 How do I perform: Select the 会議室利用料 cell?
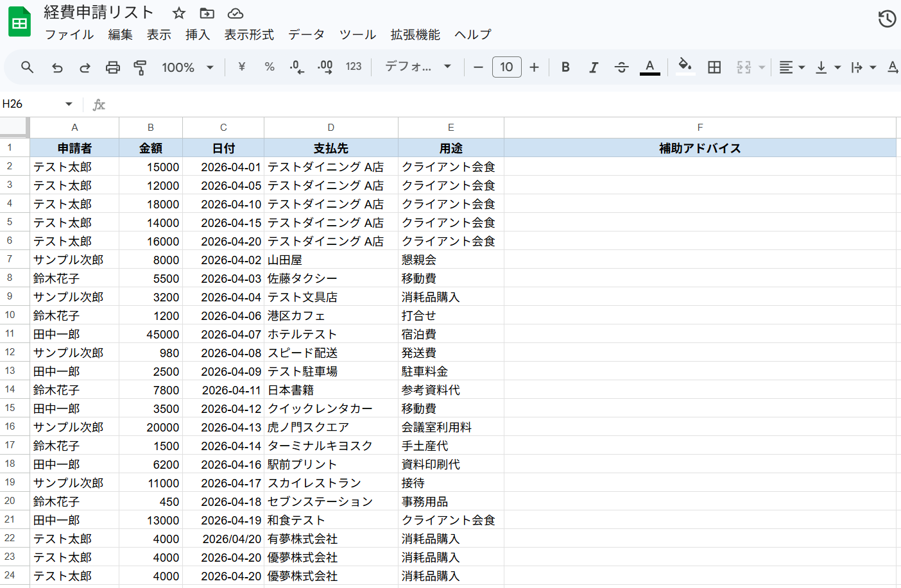point(451,427)
